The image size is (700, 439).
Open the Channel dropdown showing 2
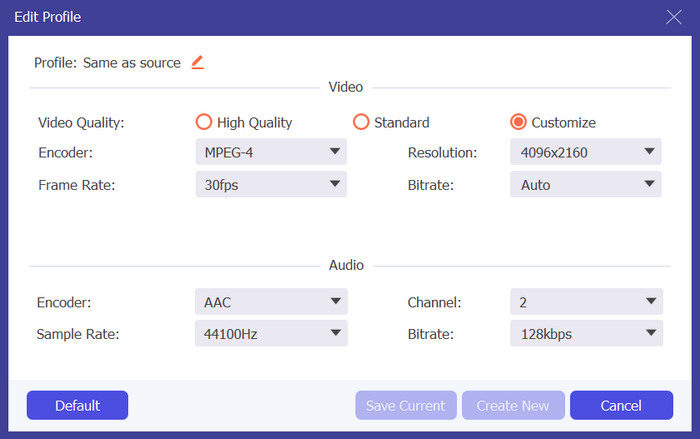click(586, 301)
